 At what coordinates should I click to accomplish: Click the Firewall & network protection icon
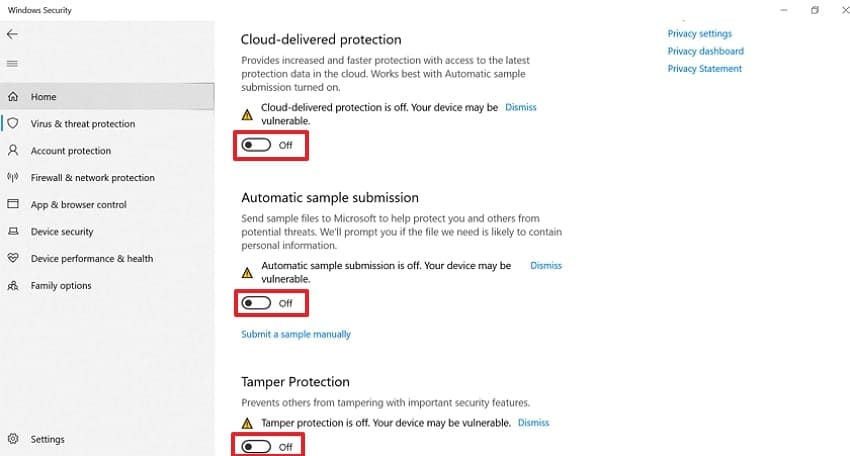click(x=13, y=178)
